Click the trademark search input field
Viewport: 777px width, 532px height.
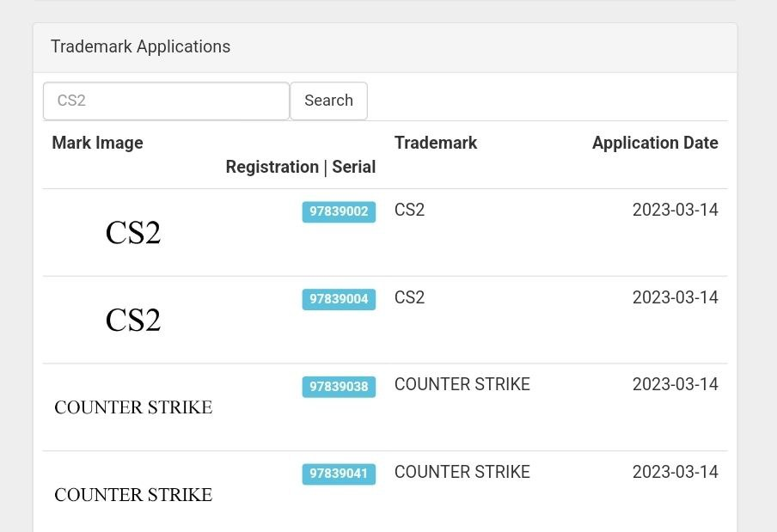pyautogui.click(x=166, y=101)
